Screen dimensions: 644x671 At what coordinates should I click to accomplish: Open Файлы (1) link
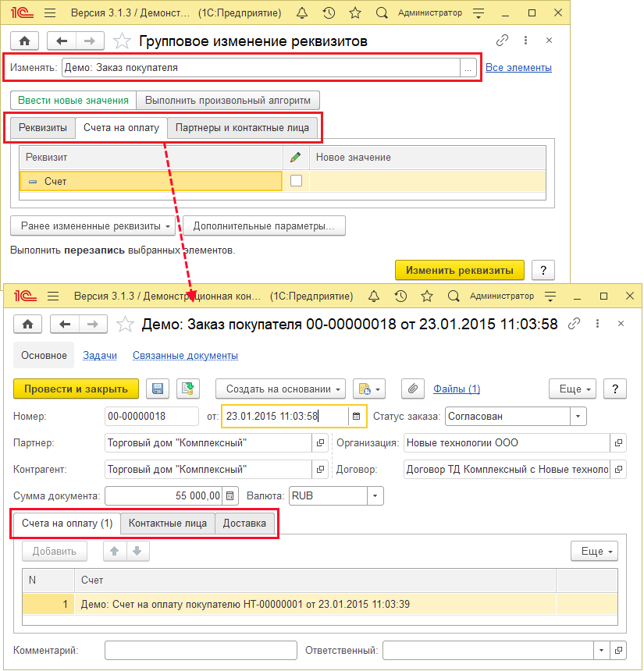457,389
